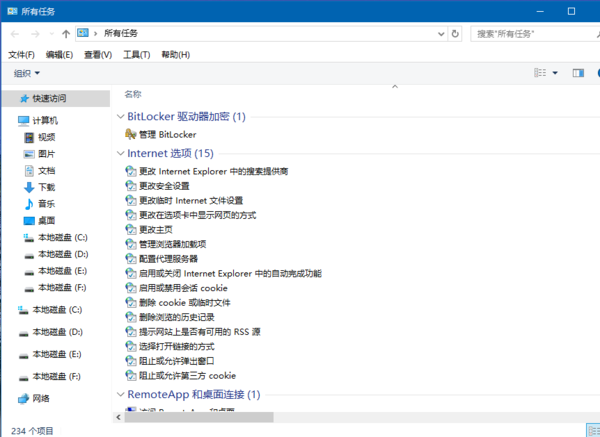This screenshot has height=437, width=600.
Task: Click the breadcrumb chevron before 所有任务
Action: point(96,34)
